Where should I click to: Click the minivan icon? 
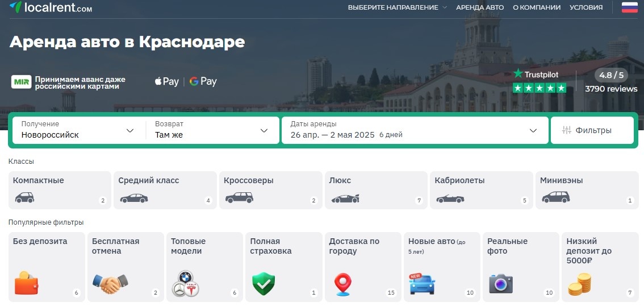pos(556,197)
